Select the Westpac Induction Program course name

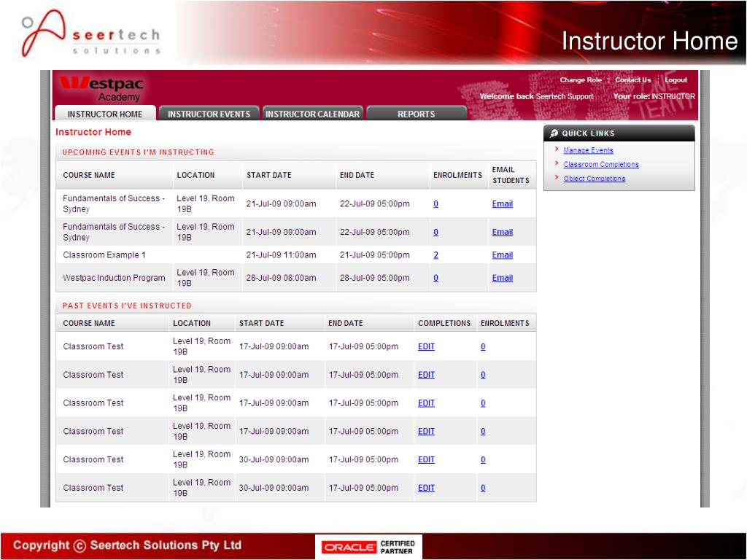(114, 278)
